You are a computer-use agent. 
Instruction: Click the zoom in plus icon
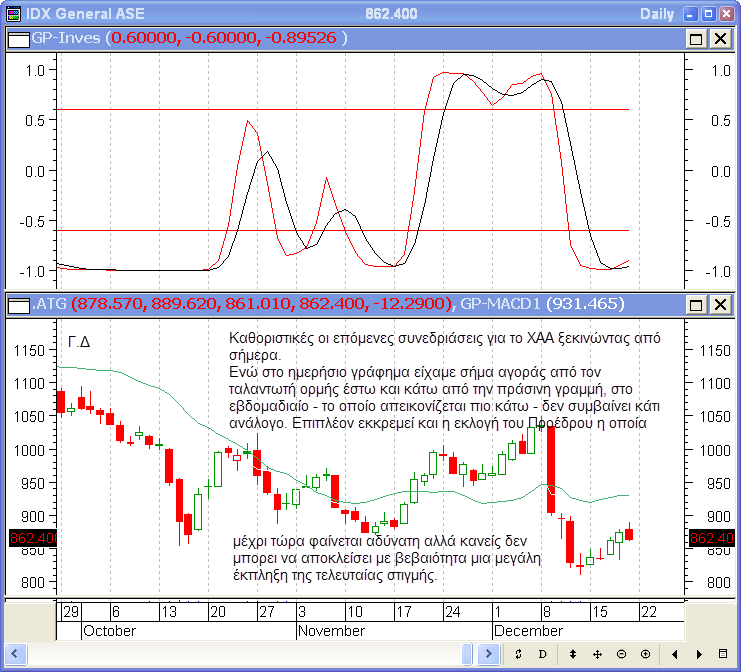[x=645, y=654]
